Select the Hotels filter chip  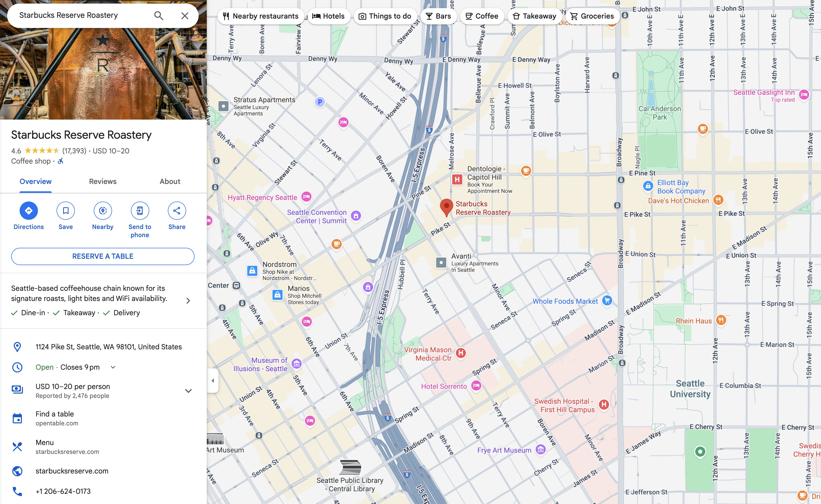tap(329, 16)
